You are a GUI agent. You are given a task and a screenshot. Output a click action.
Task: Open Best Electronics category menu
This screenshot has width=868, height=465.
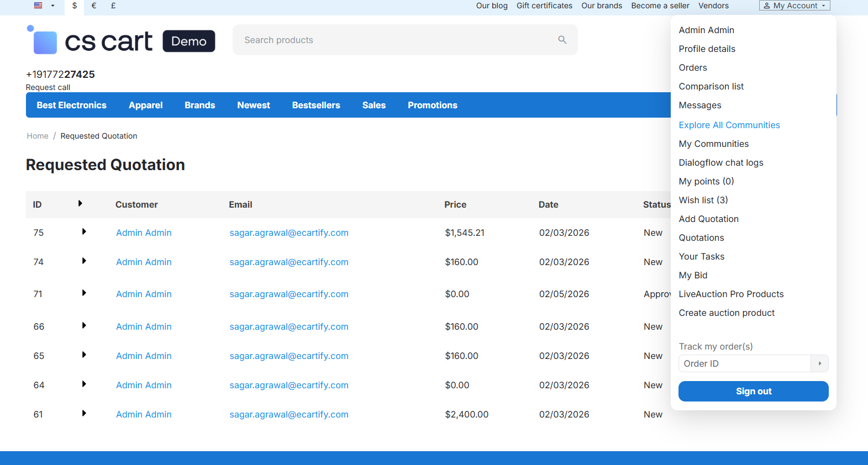[x=71, y=105]
